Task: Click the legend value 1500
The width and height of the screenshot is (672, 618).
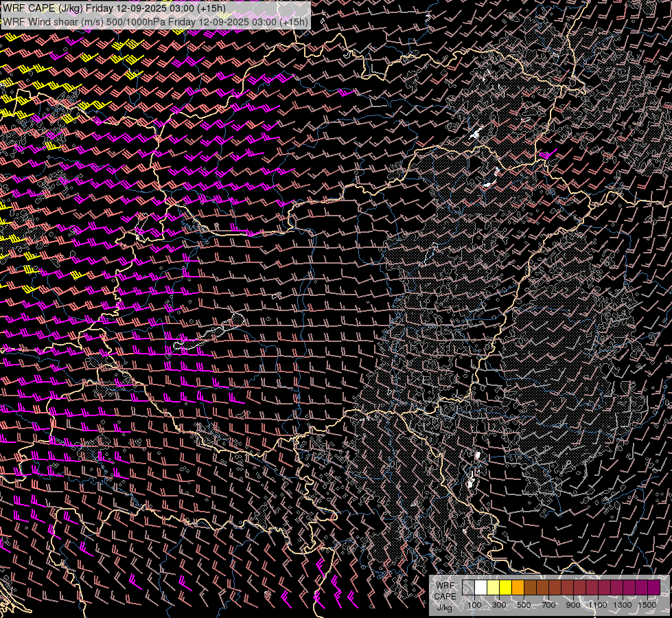Action: pos(647,605)
